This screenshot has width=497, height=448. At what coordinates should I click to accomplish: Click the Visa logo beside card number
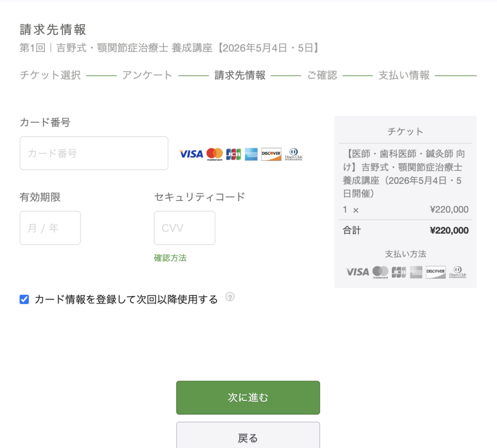click(191, 154)
